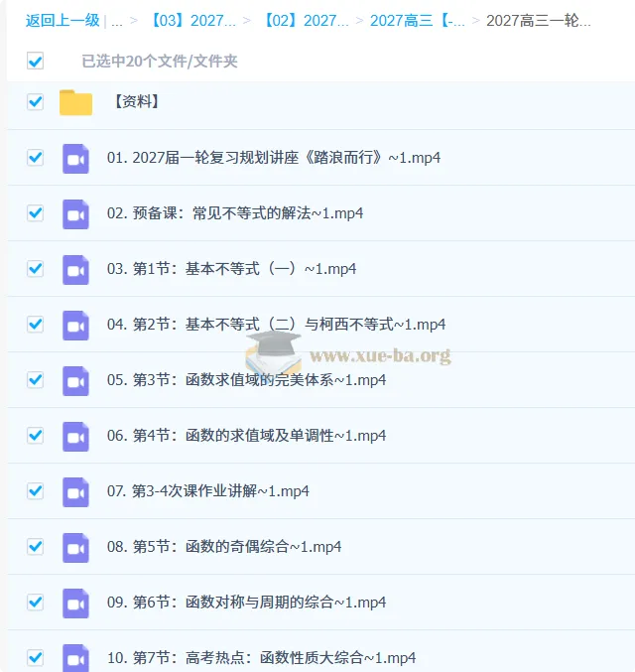
Task: Navigate to 2027高三【-... breadcrumb
Action: [418, 21]
